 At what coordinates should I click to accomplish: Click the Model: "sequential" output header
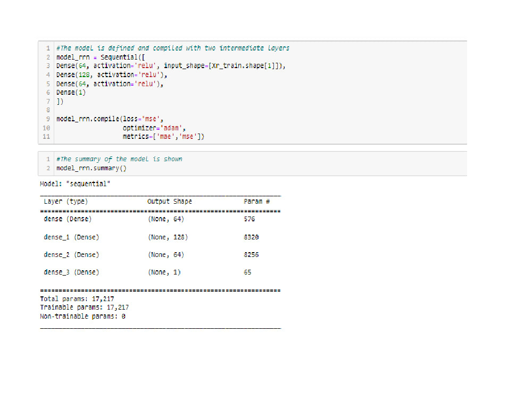[x=74, y=184]
